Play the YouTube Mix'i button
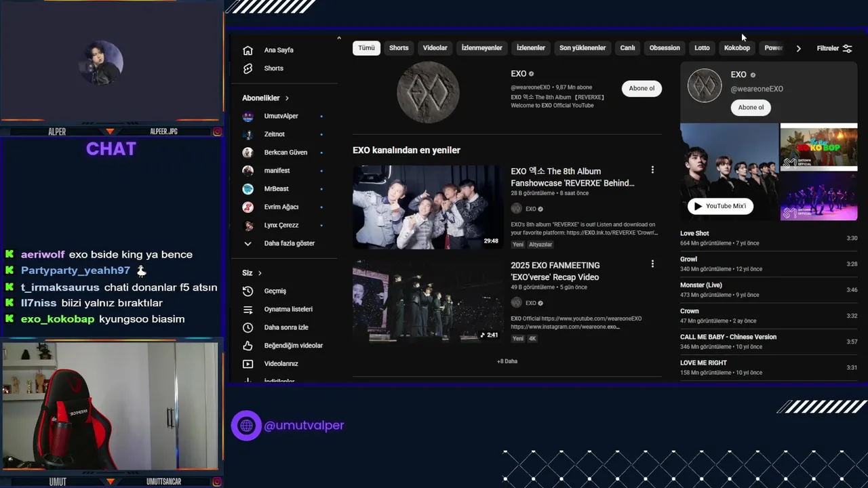The image size is (868, 488). pos(720,206)
